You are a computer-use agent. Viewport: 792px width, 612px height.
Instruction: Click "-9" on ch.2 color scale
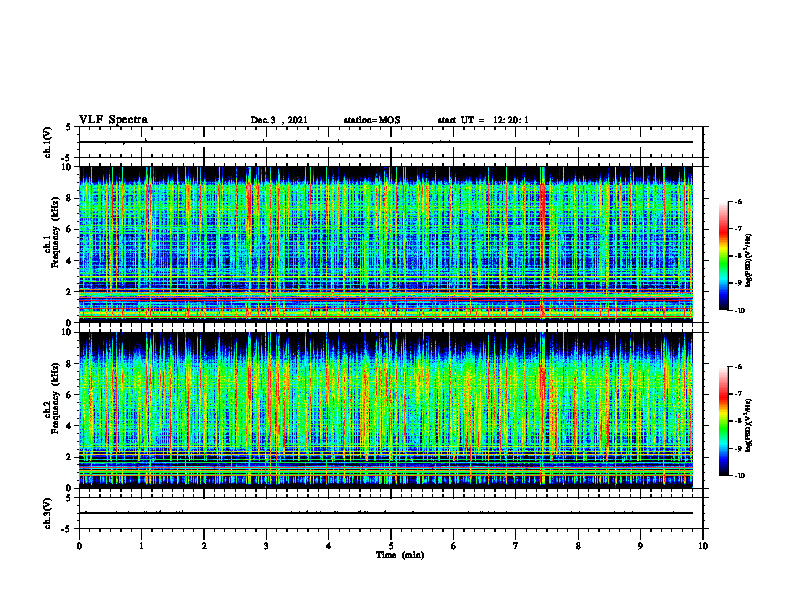tap(738, 448)
